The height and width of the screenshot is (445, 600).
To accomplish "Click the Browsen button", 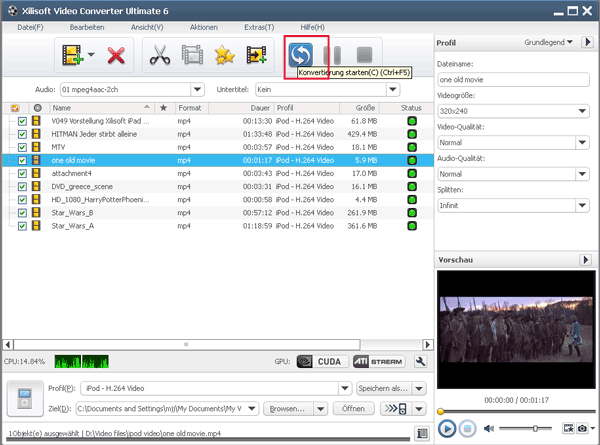I will (x=288, y=409).
